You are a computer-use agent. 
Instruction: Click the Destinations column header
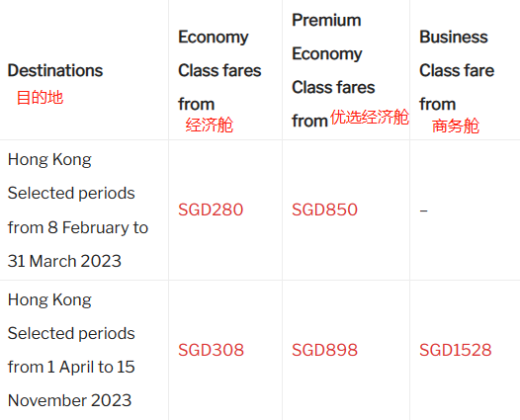[x=55, y=70]
